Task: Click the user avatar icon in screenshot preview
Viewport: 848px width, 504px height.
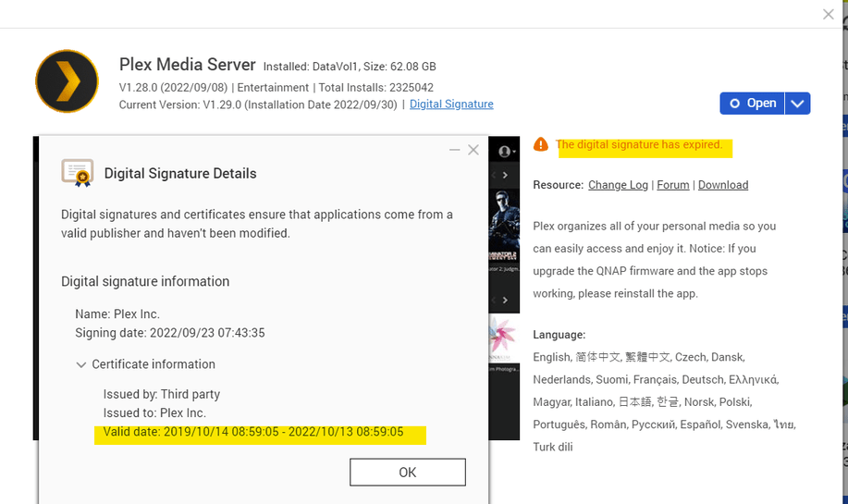Action: click(x=505, y=152)
